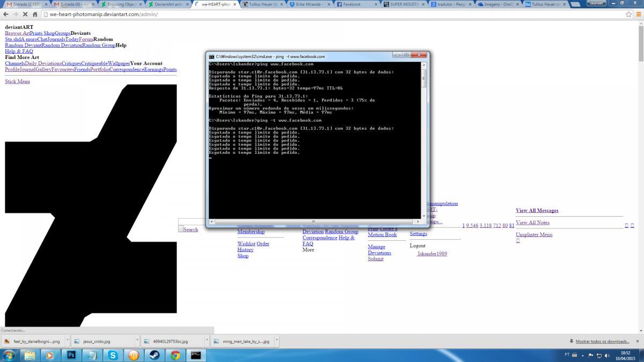The width and height of the screenshot is (644, 362).
Task: Activate the cmd.exe taskbar button
Action: [196, 355]
